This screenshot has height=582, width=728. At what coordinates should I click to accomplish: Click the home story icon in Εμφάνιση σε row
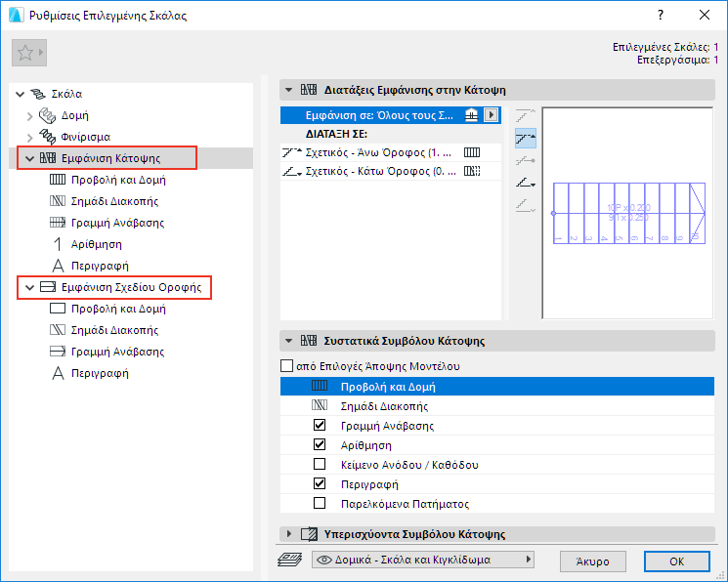coord(472,115)
